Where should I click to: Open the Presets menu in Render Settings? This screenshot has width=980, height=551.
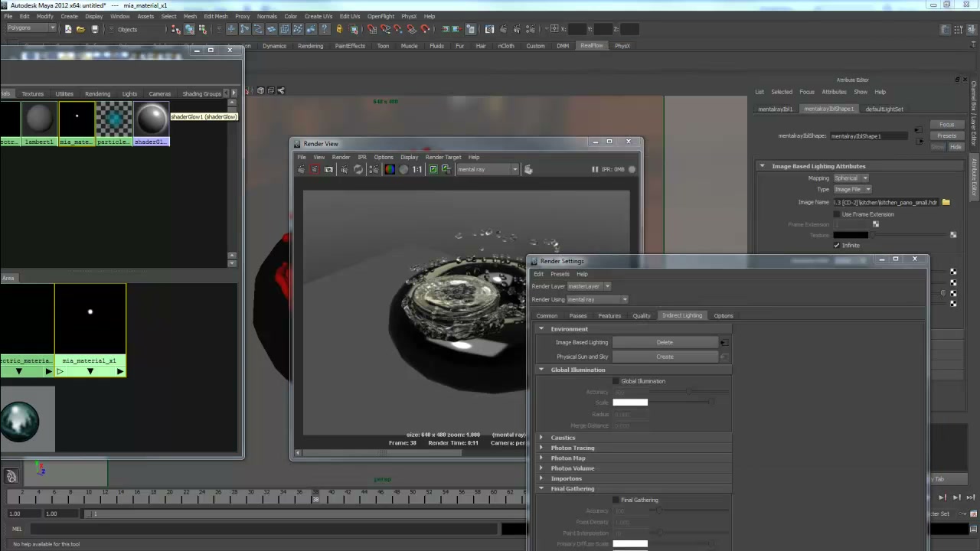point(560,274)
